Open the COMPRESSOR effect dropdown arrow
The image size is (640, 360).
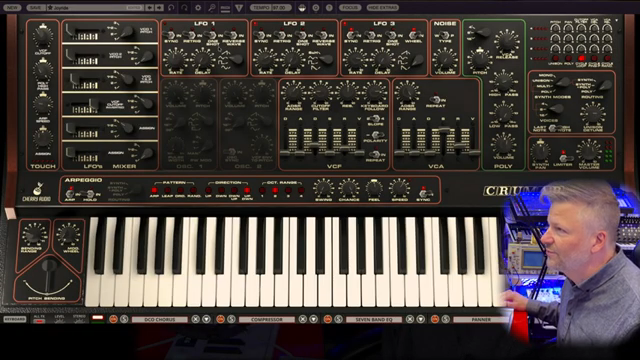313,319
